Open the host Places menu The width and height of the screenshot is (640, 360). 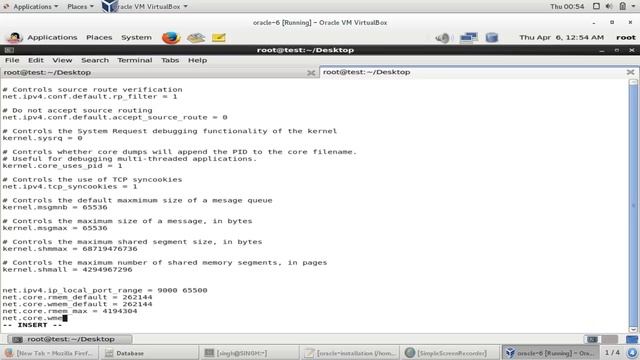[80, 7]
